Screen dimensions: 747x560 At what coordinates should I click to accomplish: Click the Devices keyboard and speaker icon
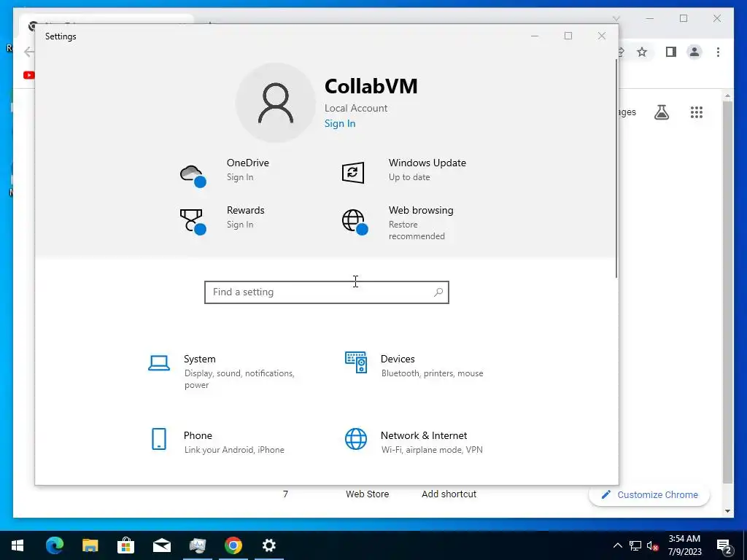point(356,362)
